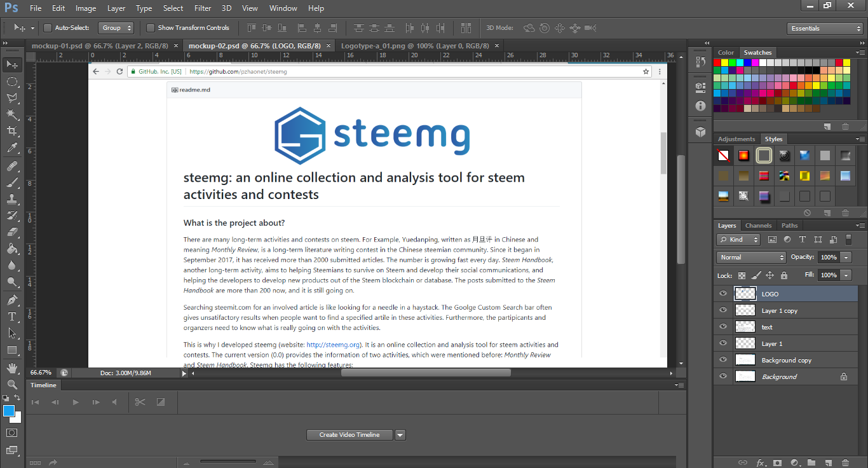
Task: Click the Lock transparent pixels button
Action: (742, 275)
